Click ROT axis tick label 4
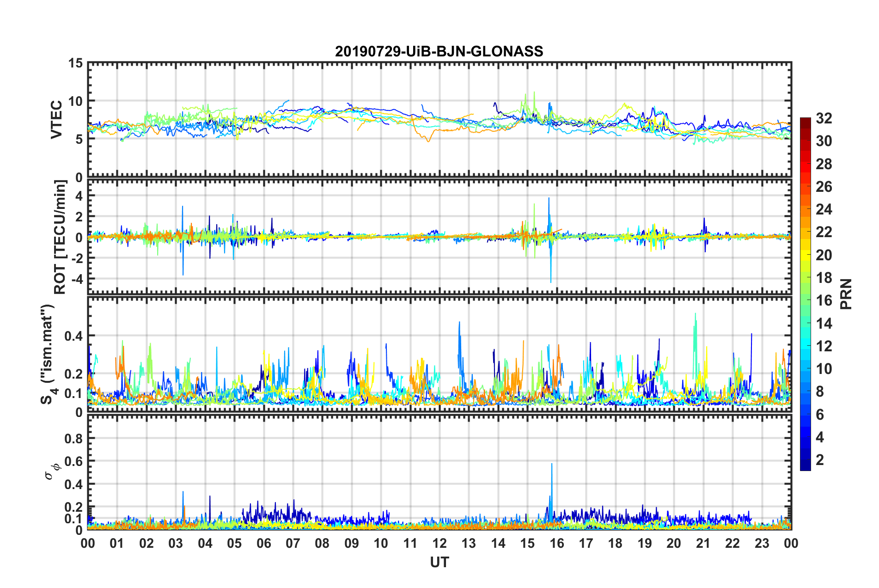This screenshot has height=588, width=879. pyautogui.click(x=79, y=196)
